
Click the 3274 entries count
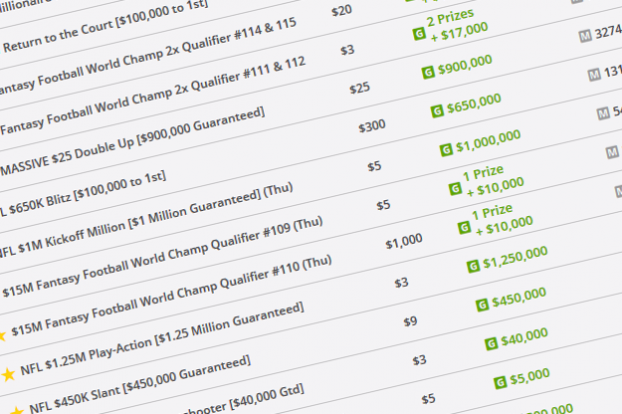tap(608, 32)
